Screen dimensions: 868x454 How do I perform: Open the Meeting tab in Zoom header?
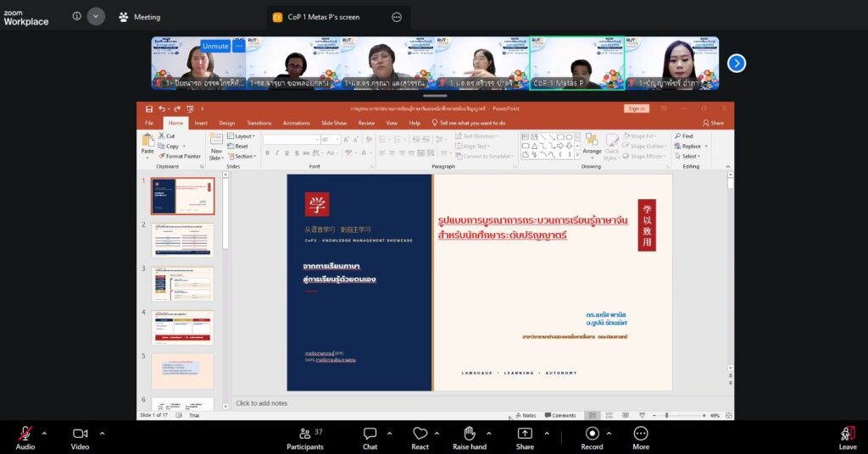[x=140, y=17]
